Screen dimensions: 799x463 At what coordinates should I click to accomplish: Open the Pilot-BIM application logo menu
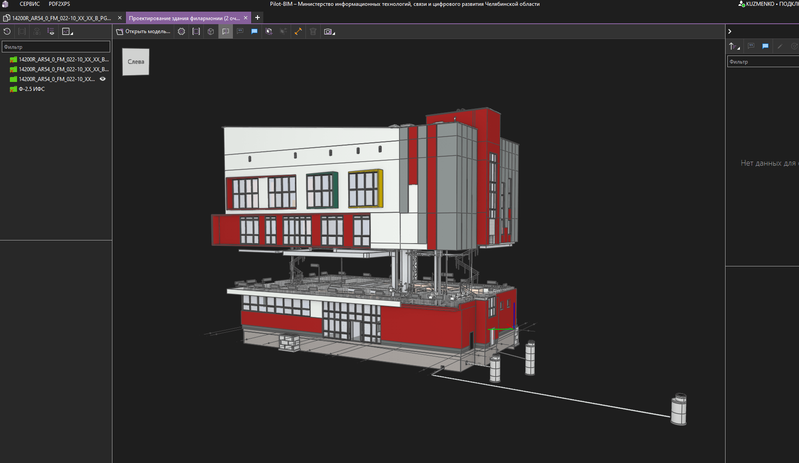pos(5,4)
